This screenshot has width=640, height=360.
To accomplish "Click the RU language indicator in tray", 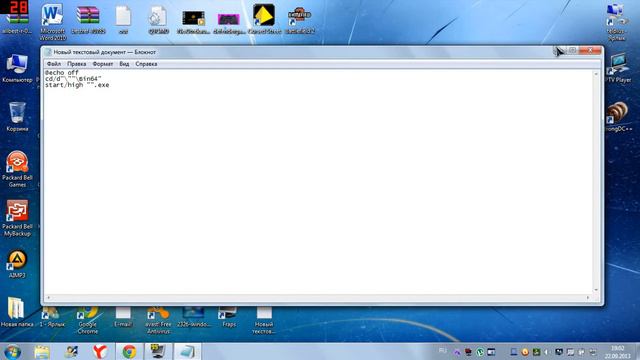I will click(442, 351).
